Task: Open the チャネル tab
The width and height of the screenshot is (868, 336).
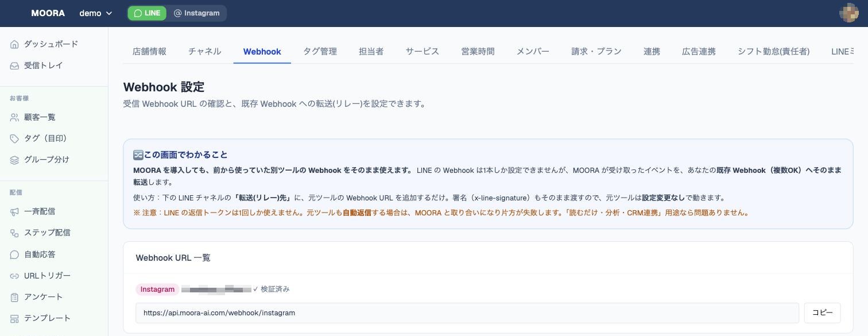Action: 204,51
